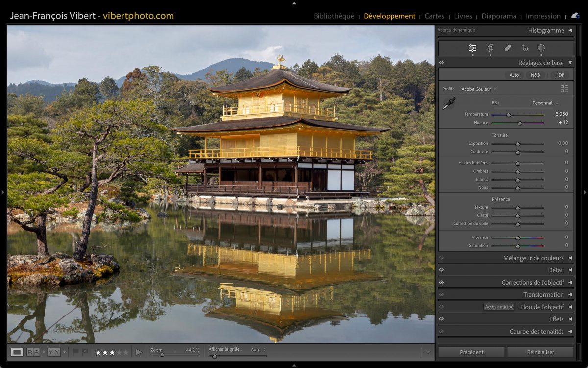Switch to the Bibliothèque module
This screenshot has height=368, width=588.
click(x=334, y=16)
